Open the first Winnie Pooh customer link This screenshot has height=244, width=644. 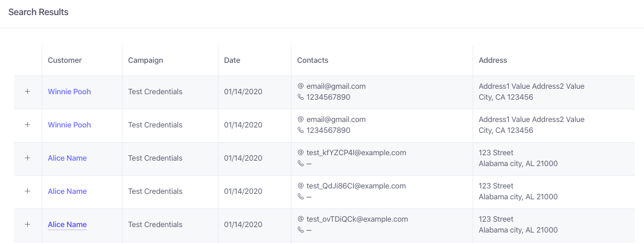(x=69, y=92)
